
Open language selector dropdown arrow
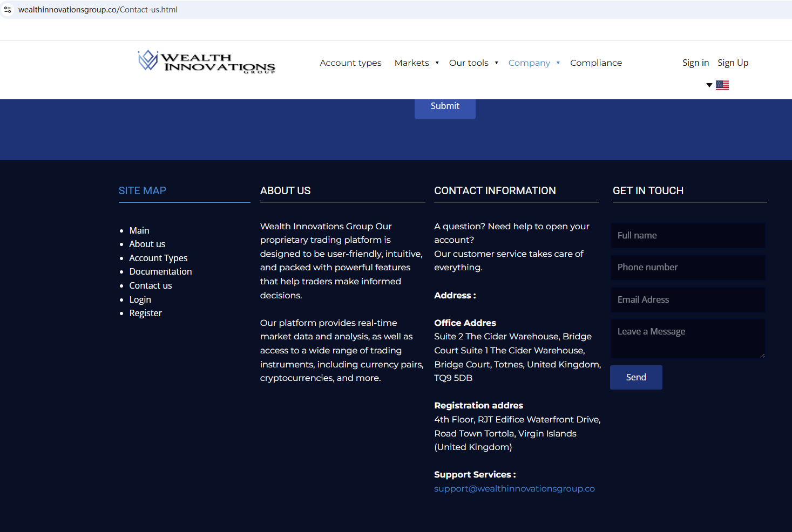(x=709, y=85)
